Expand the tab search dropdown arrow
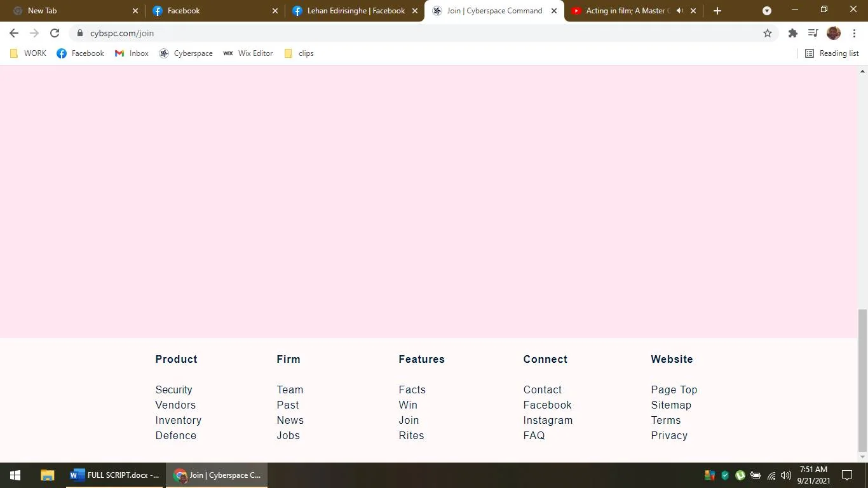This screenshot has width=868, height=488. [767, 11]
